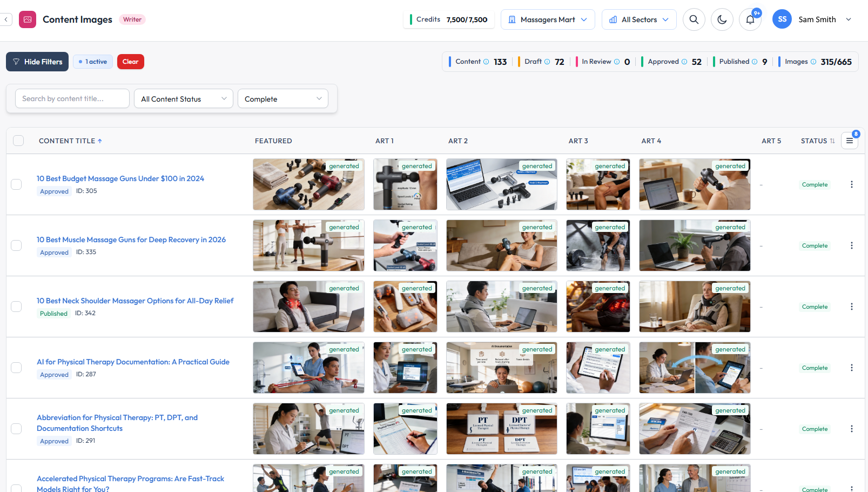868x492 pixels.
Task: Open column settings list icon
Action: (849, 141)
